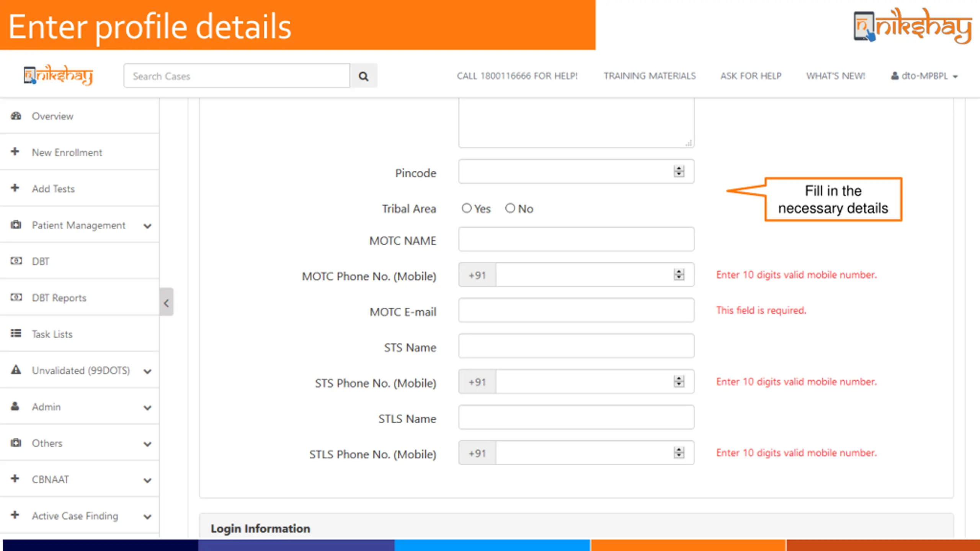The width and height of the screenshot is (980, 551).
Task: Click the DBT money icon
Action: 16,261
